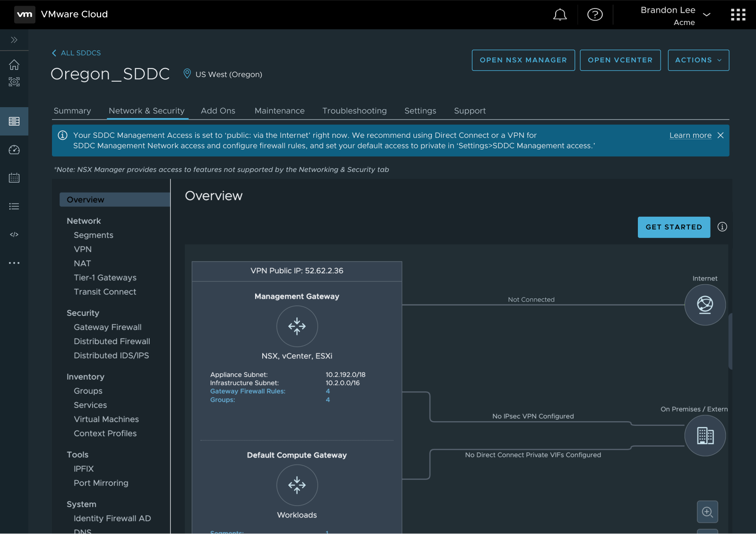Click the Get Started button
Viewport: 756px width, 534px height.
[674, 227]
